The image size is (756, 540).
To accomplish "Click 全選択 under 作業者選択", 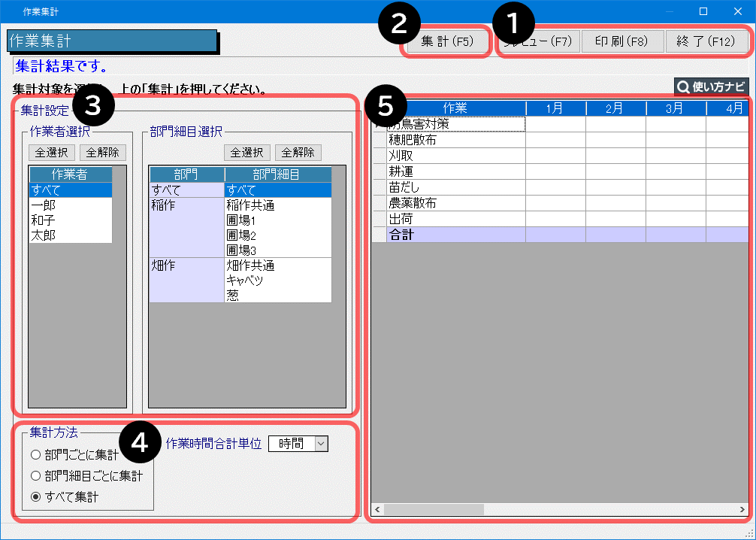I will pos(52,152).
